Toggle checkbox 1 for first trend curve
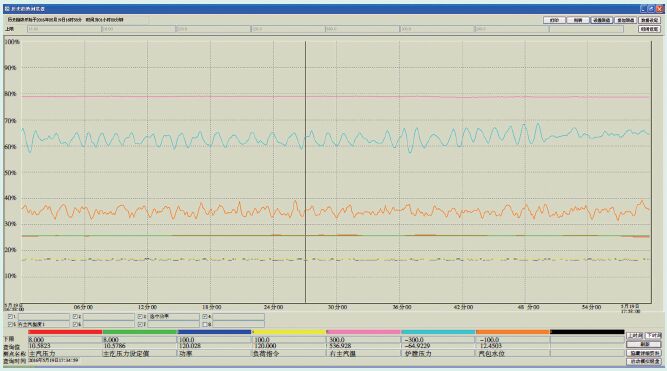The image size is (667, 371). 11,317
